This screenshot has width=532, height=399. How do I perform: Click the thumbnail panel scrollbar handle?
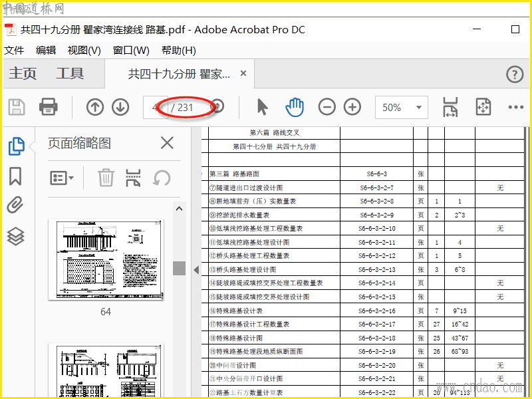coord(179,268)
